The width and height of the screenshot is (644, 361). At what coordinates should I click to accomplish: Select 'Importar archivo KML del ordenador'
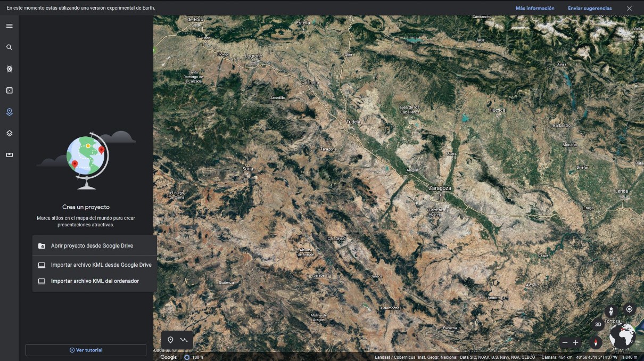pos(95,281)
